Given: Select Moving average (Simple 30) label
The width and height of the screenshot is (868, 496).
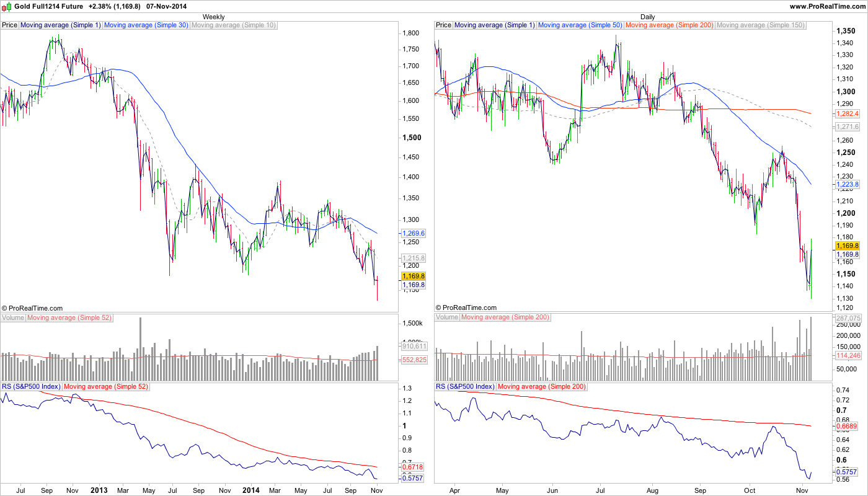Looking at the screenshot, I should tap(146, 25).
